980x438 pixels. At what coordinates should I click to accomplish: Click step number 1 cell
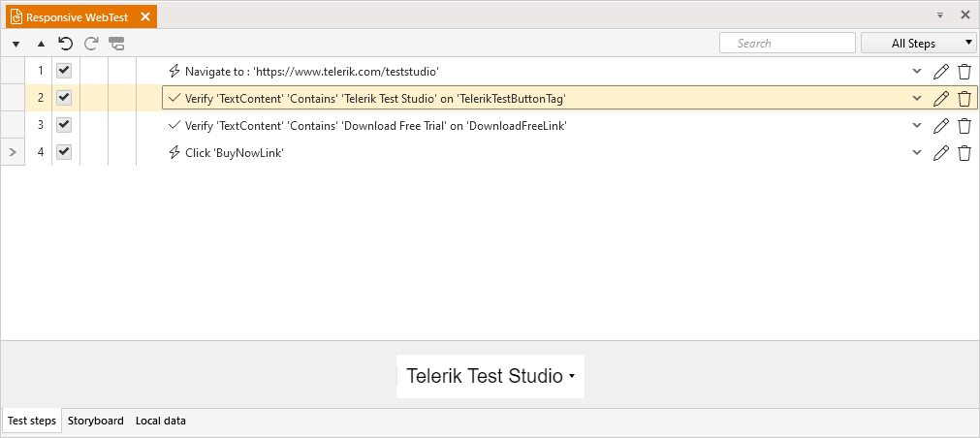tap(40, 71)
